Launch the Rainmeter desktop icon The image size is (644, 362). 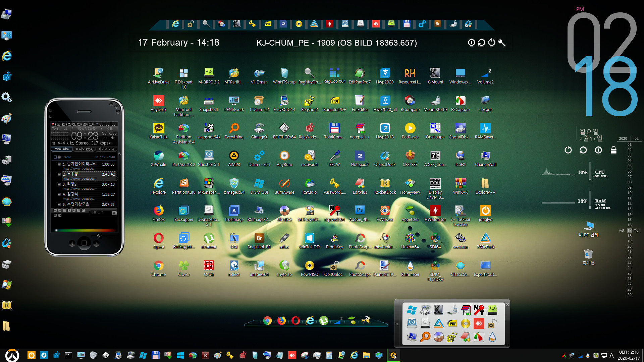[410, 268]
